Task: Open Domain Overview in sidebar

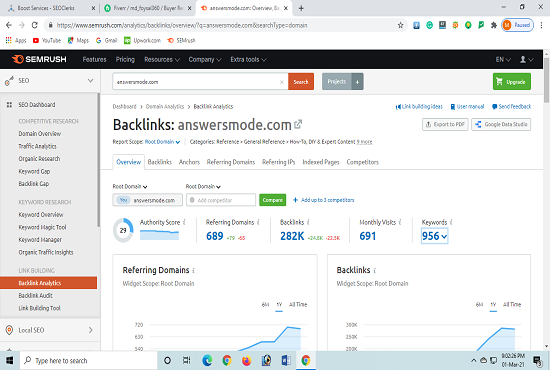Action: (40, 134)
